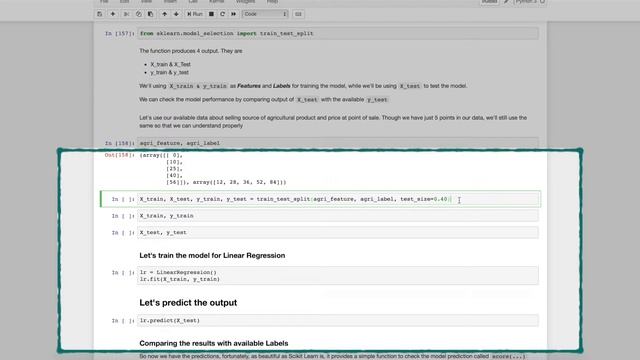
Task: Paste cell below with the paste icon
Action: point(150,14)
